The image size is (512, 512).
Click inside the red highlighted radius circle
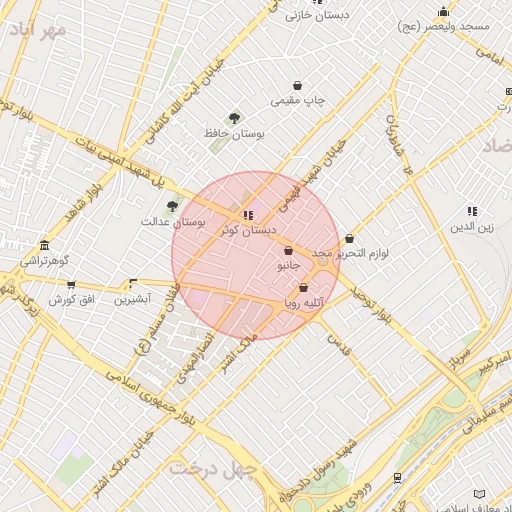(256, 256)
